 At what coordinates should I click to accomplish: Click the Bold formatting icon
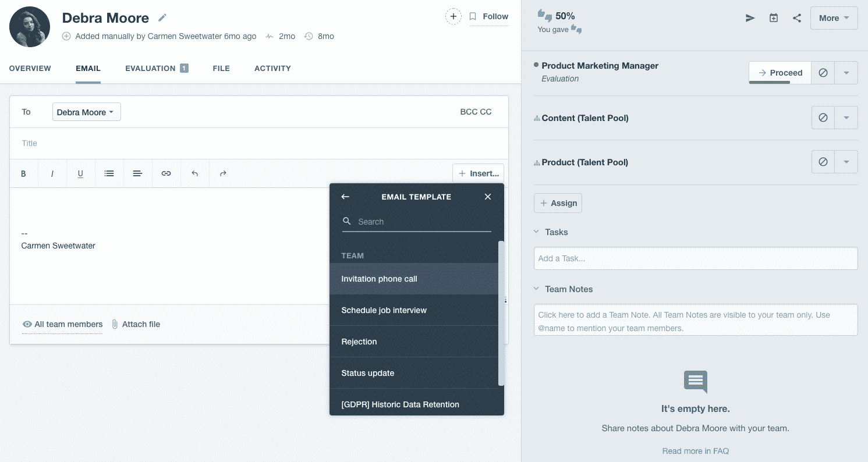coord(24,173)
